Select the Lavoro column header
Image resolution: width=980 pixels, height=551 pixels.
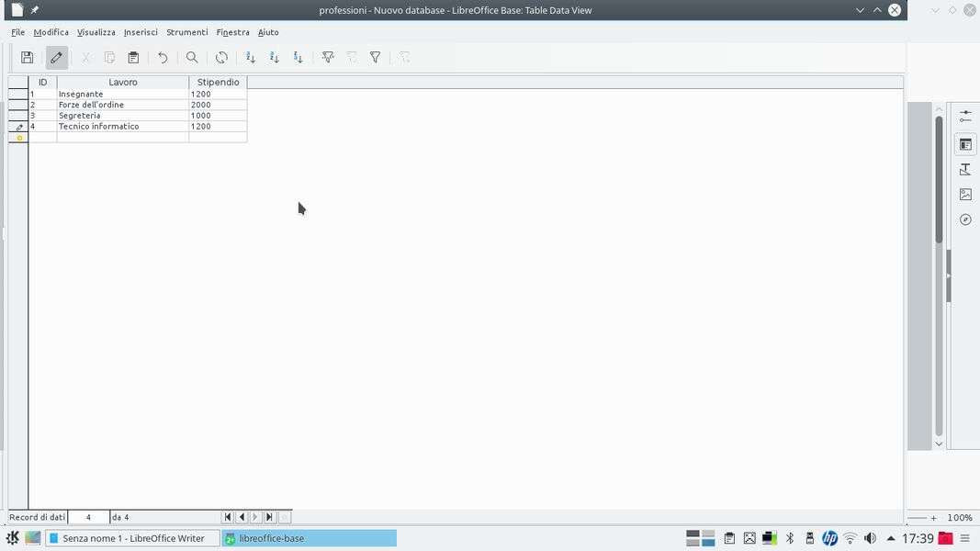pyautogui.click(x=122, y=82)
